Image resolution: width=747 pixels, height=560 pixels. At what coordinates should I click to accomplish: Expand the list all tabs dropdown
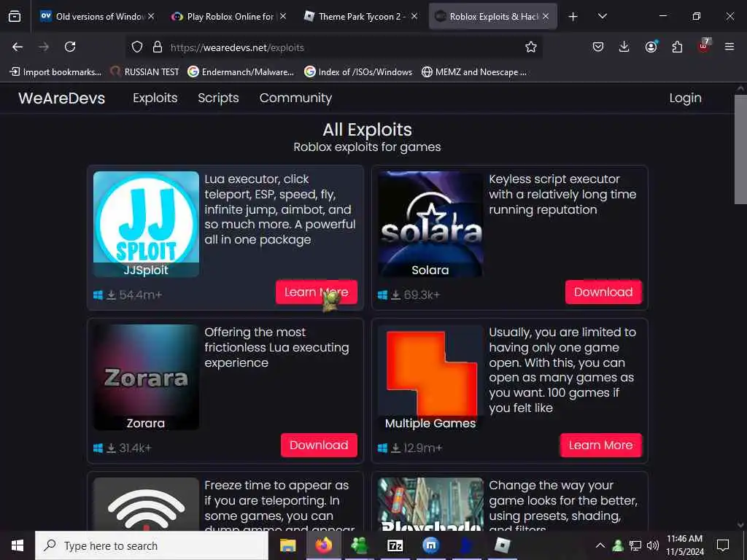point(603,16)
